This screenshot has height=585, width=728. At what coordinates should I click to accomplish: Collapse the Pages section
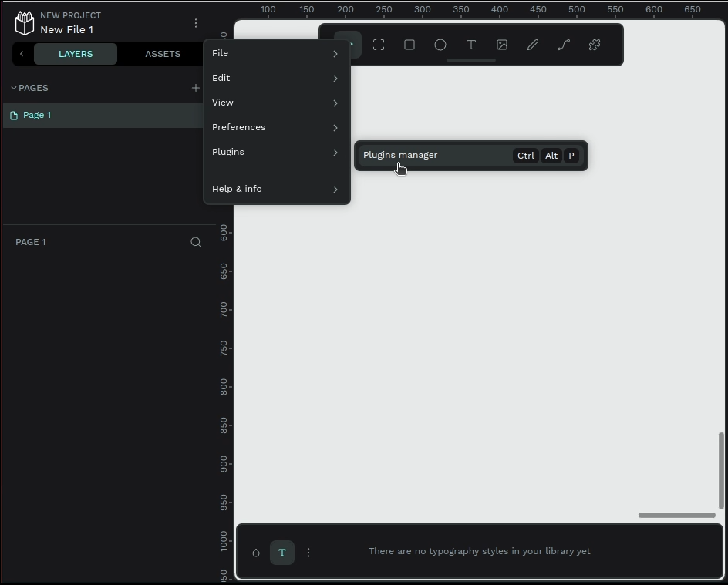[14, 88]
